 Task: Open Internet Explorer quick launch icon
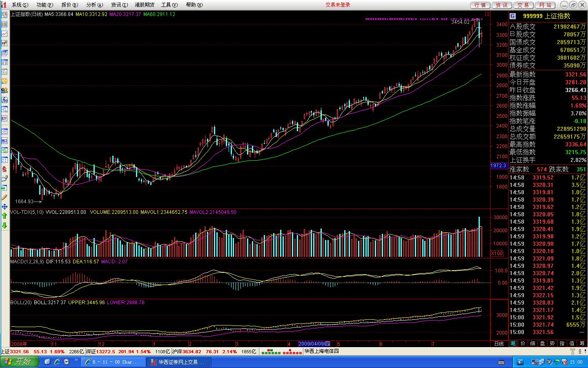pyautogui.click(x=57, y=362)
